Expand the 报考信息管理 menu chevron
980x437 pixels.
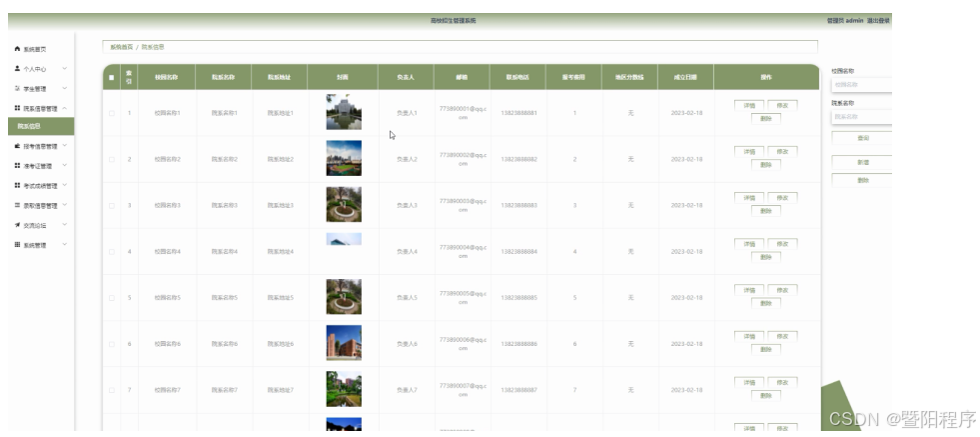tap(64, 146)
